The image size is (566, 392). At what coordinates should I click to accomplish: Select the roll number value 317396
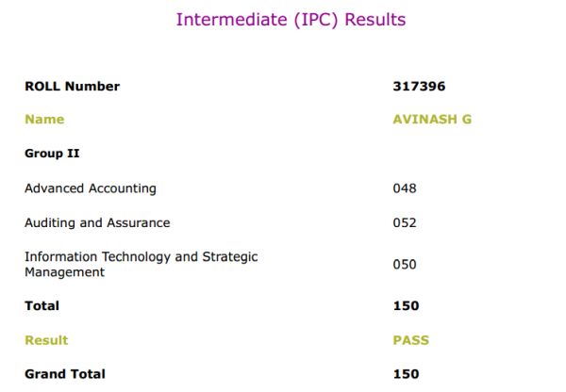(418, 87)
